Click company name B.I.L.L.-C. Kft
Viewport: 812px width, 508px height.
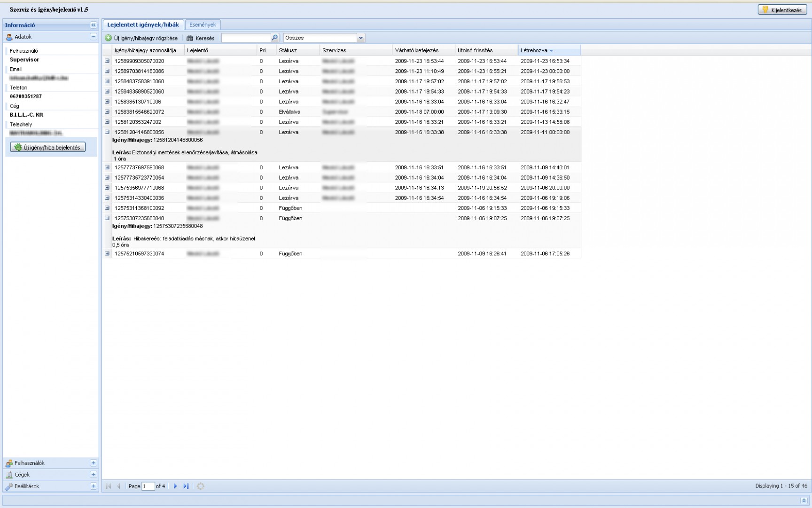pyautogui.click(x=26, y=115)
